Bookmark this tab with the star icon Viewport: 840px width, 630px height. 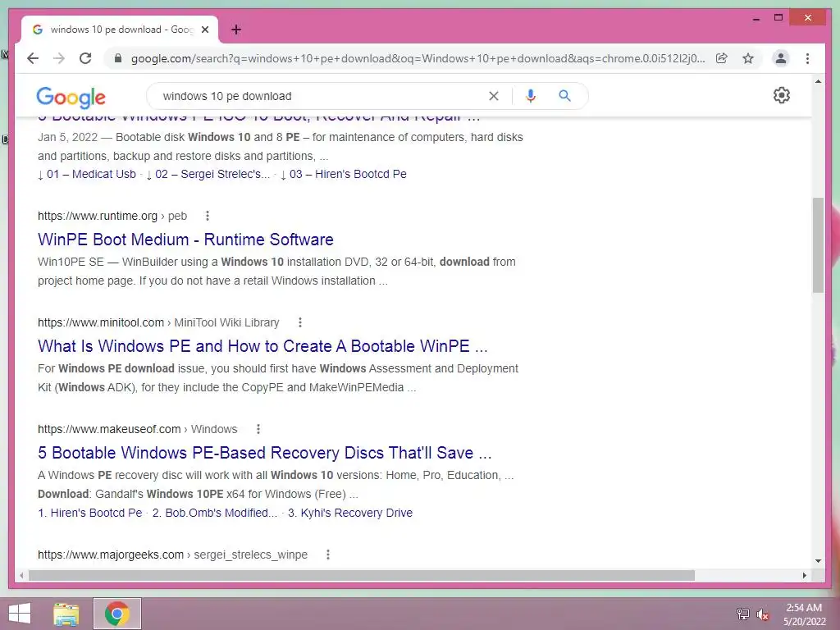point(748,58)
